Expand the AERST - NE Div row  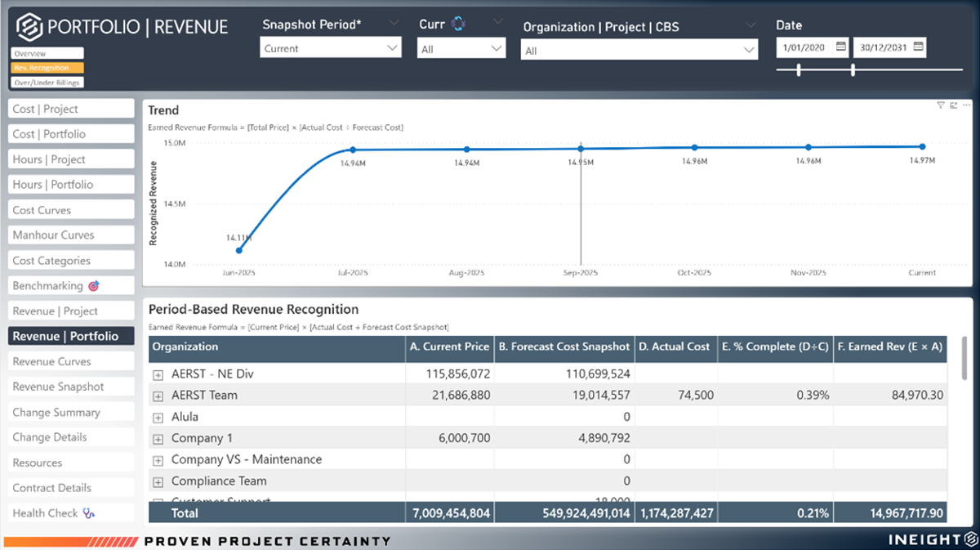[x=158, y=374]
